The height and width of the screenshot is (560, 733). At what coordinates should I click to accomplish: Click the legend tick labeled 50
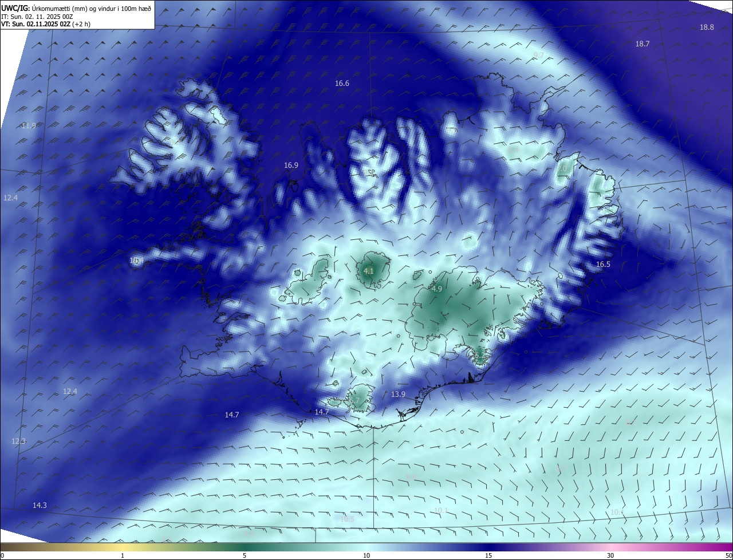click(728, 555)
